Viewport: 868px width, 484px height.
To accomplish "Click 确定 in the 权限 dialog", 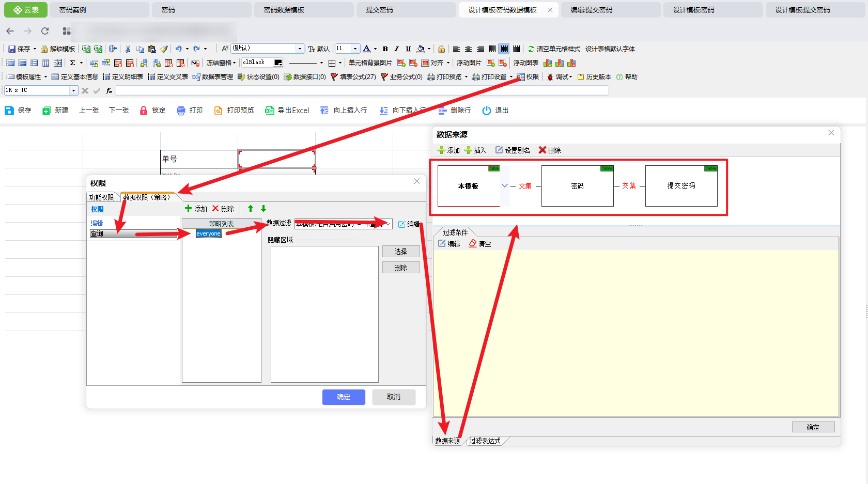I will pos(344,397).
